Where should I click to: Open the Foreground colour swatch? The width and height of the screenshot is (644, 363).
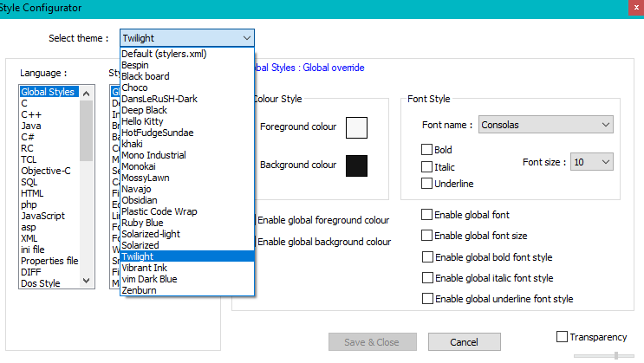point(356,127)
